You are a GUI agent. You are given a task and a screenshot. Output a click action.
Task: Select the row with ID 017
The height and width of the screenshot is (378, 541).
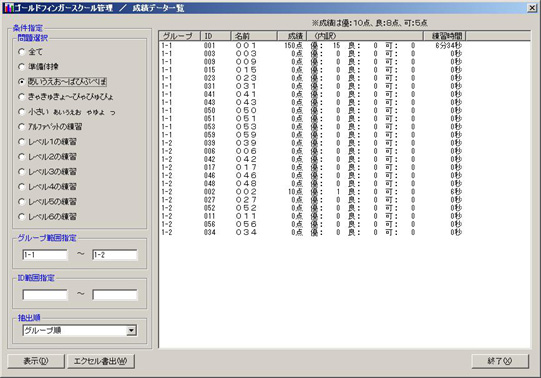point(312,167)
